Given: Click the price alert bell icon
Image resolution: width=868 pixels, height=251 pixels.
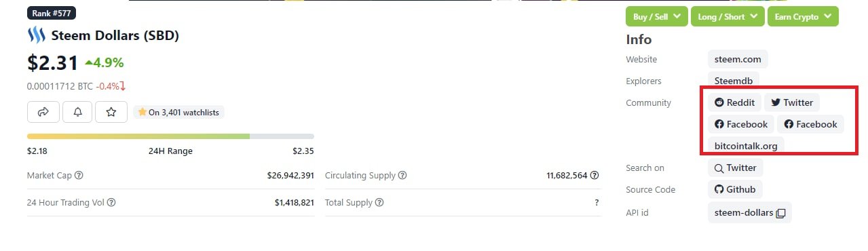Looking at the screenshot, I should click(x=77, y=112).
